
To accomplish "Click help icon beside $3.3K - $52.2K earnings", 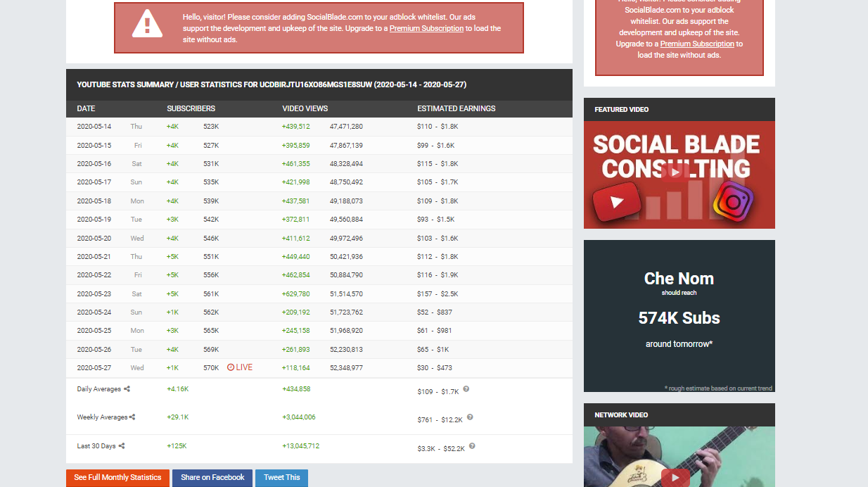I will [472, 445].
